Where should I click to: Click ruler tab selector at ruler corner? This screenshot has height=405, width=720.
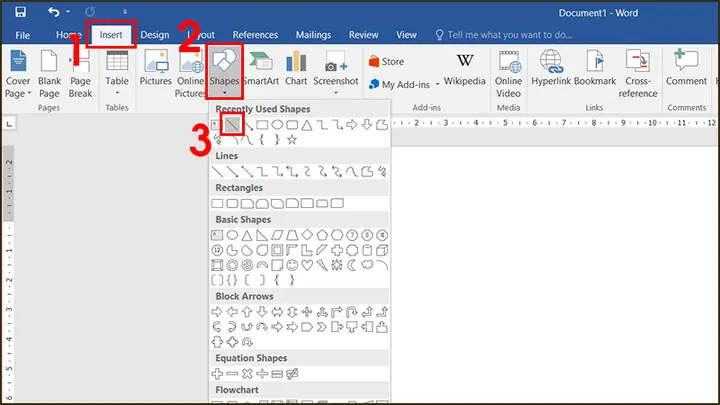(10, 124)
